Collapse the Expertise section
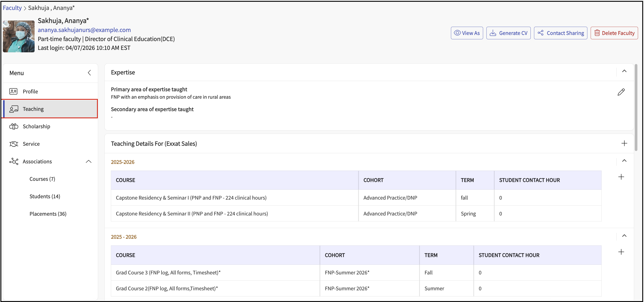This screenshot has width=644, height=302. (x=624, y=71)
